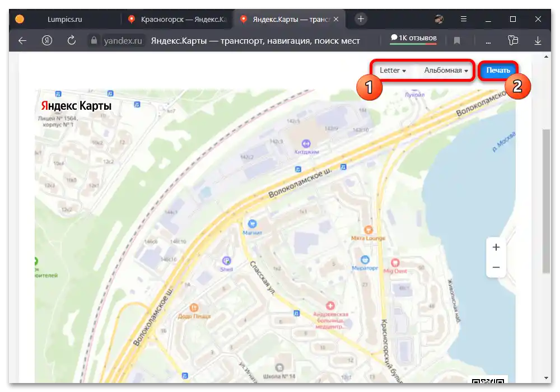Click the Мираторг marker icon
Image resolution: width=560 pixels, height=392 pixels.
(365, 259)
